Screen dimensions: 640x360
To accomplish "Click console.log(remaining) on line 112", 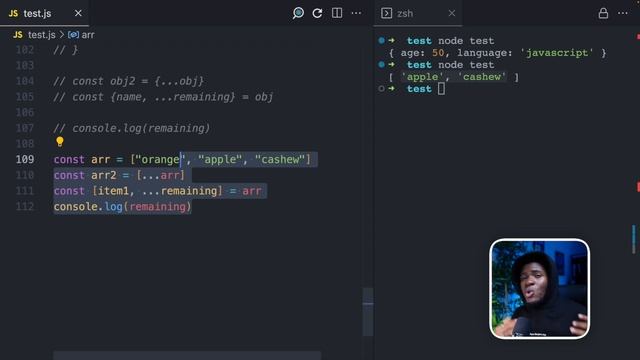I will [x=122, y=207].
